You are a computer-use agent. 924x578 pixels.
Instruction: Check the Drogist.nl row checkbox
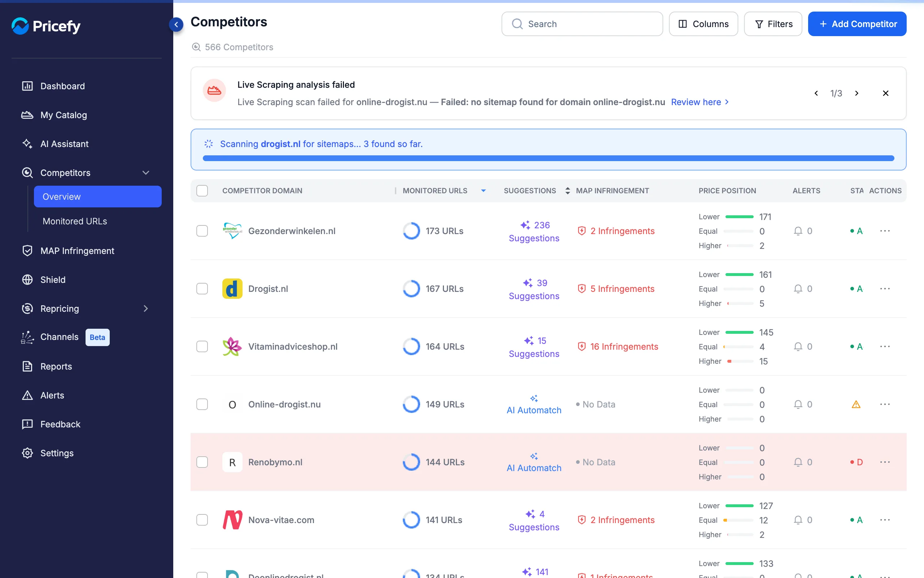pyautogui.click(x=202, y=289)
